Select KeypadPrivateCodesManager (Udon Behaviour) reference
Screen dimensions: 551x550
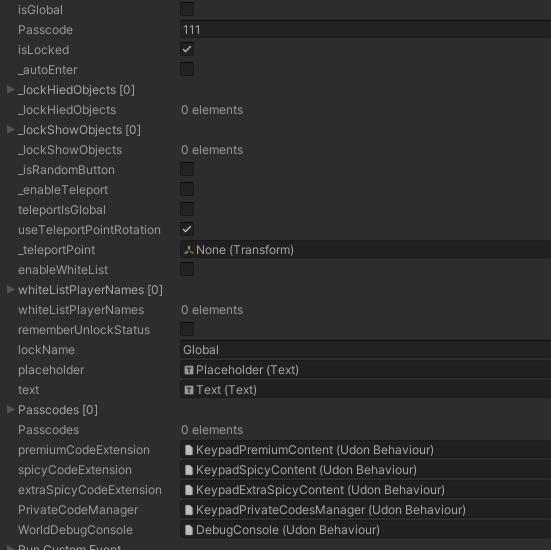(x=365, y=510)
